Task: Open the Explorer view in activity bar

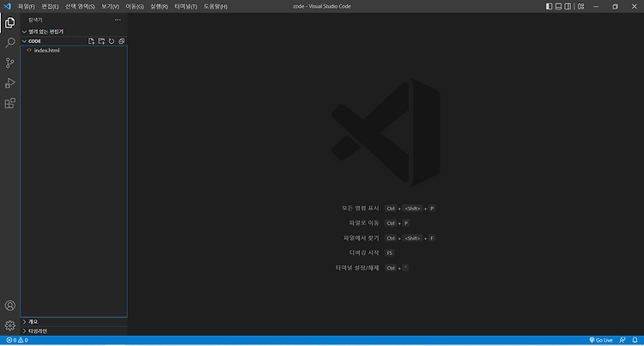Action: pos(9,22)
